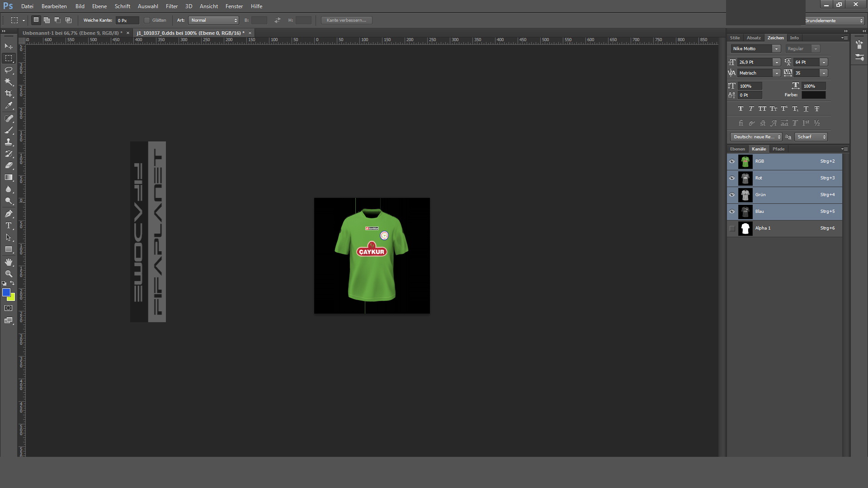Image resolution: width=868 pixels, height=488 pixels.
Task: Select the Pen tool
Action: [9, 214]
